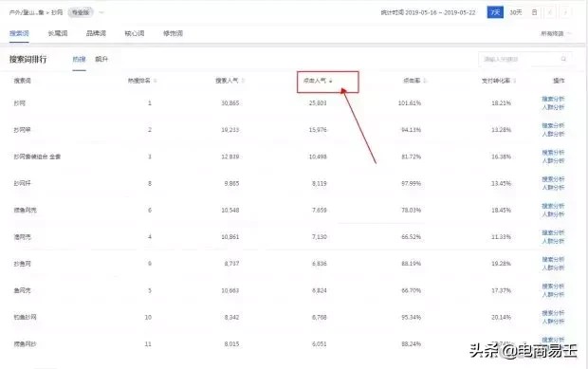Click the conversion rate value 17.37%

(501, 290)
